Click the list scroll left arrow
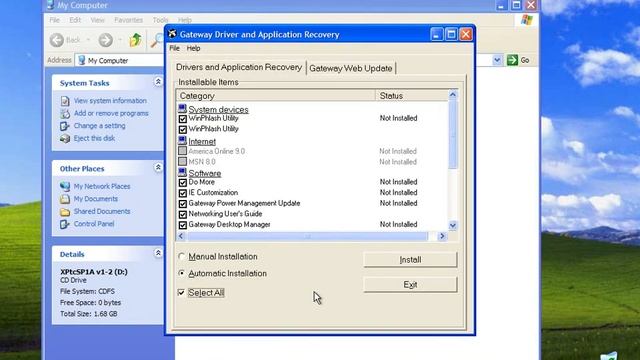This screenshot has width=640, height=360. point(181,236)
